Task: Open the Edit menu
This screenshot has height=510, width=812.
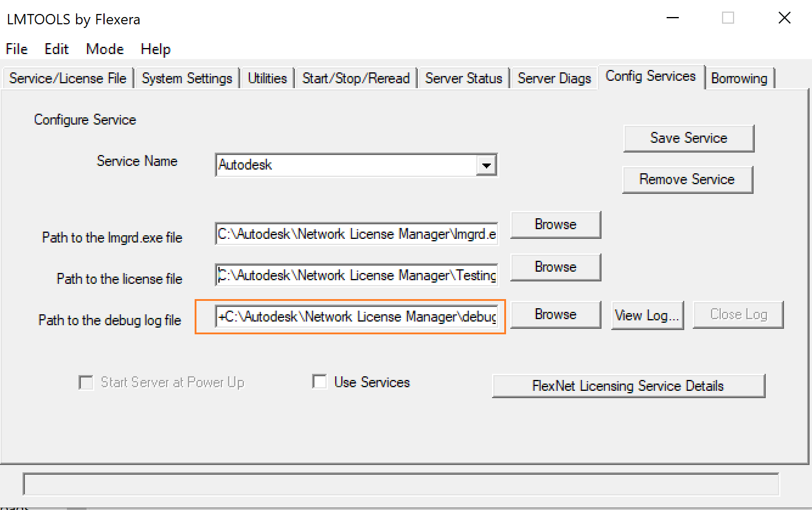Action: click(x=57, y=49)
